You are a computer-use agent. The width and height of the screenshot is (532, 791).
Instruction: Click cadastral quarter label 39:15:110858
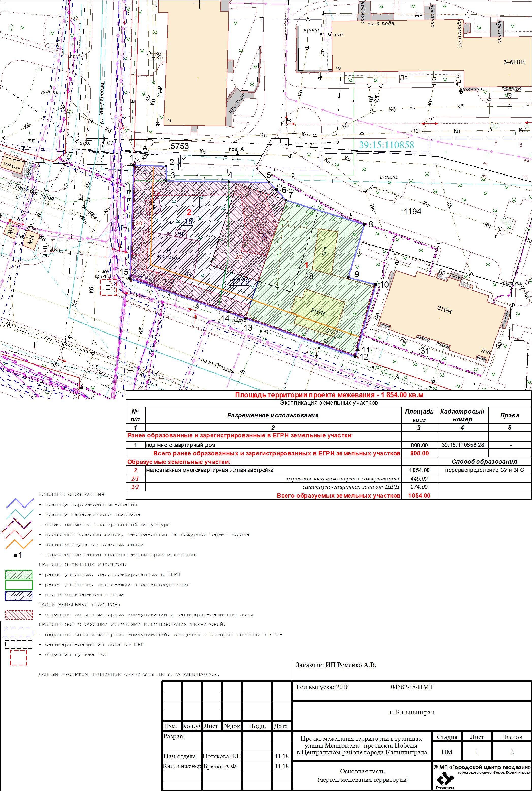pyautogui.click(x=386, y=145)
